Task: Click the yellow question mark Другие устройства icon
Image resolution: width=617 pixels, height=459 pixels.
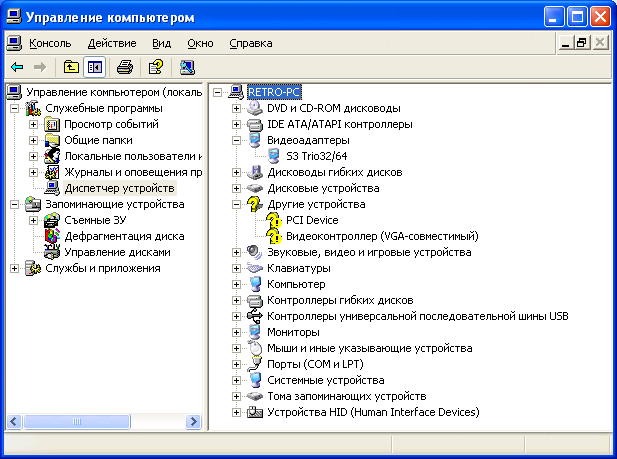Action: coord(255,204)
